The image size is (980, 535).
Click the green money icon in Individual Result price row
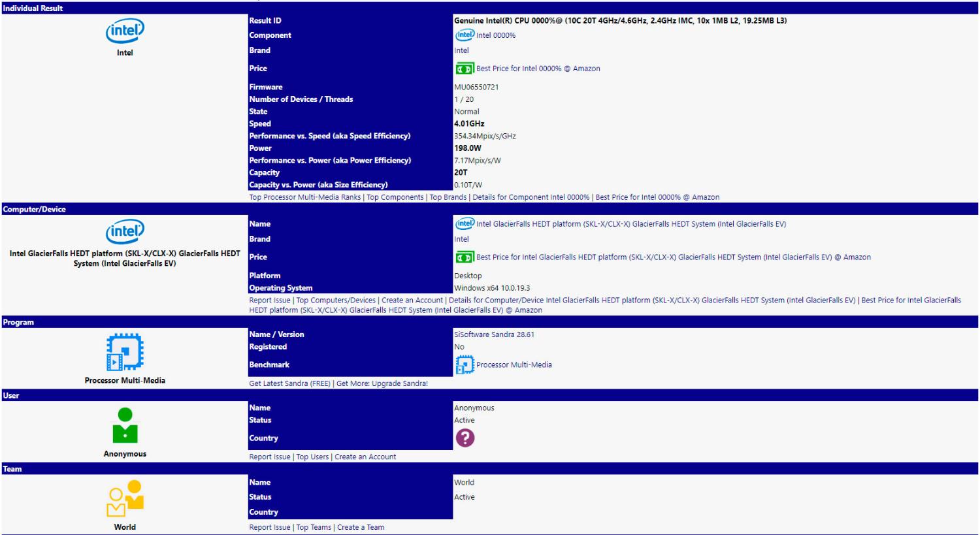[x=465, y=69]
